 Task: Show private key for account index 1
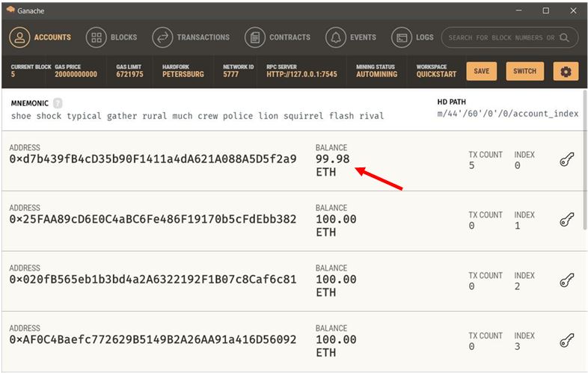(566, 220)
